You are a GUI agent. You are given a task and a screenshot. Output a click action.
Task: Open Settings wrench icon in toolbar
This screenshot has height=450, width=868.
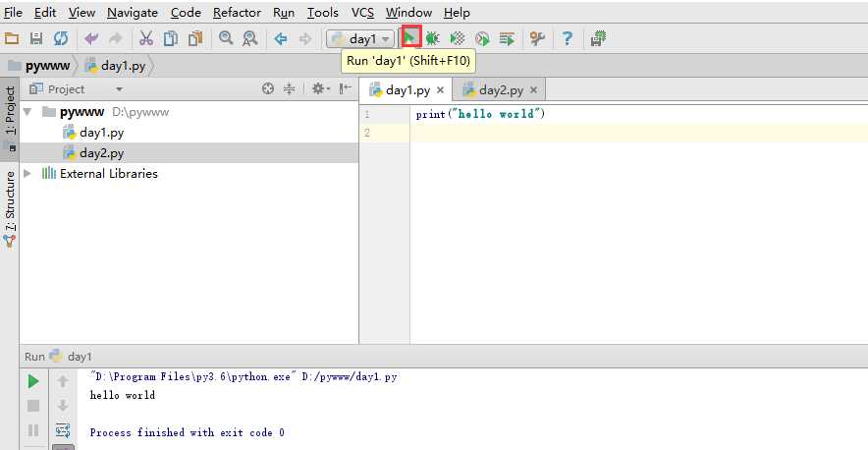pyautogui.click(x=537, y=38)
